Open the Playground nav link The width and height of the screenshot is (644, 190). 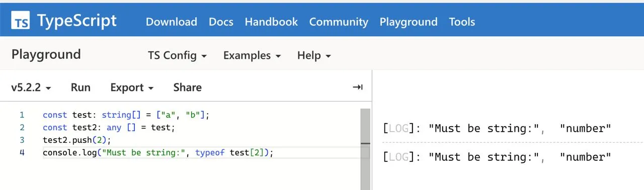tap(409, 22)
